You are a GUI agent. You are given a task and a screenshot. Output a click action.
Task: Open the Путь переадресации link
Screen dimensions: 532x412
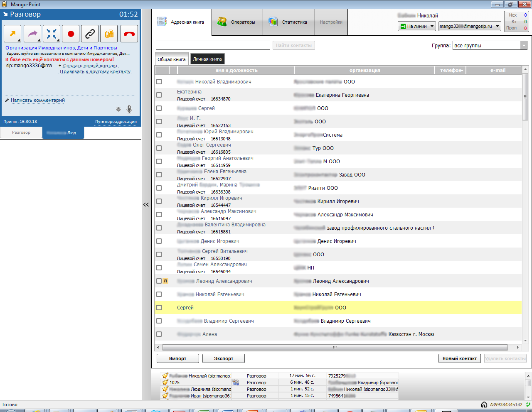pos(116,122)
